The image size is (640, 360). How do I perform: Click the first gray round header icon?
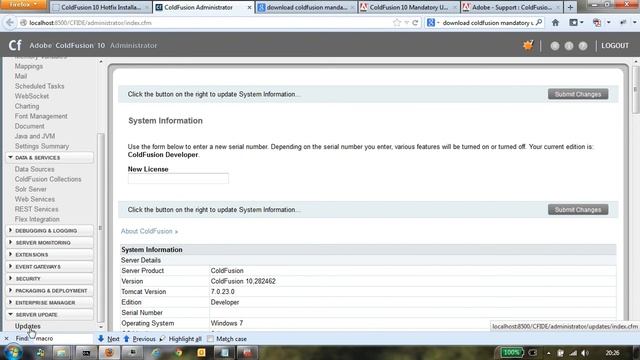555,46
